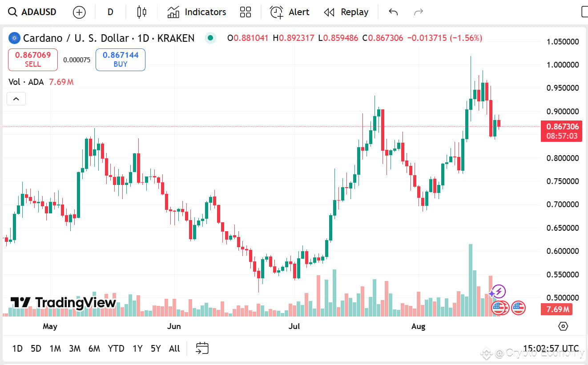Image resolution: width=588 pixels, height=365 pixels.
Task: Open the D interval dropdown
Action: 110,12
